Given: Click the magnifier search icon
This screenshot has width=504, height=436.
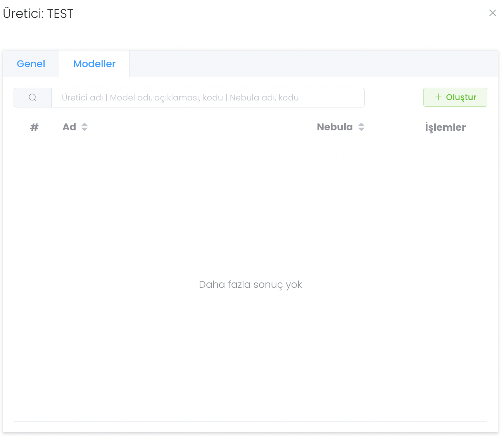Looking at the screenshot, I should tap(33, 97).
